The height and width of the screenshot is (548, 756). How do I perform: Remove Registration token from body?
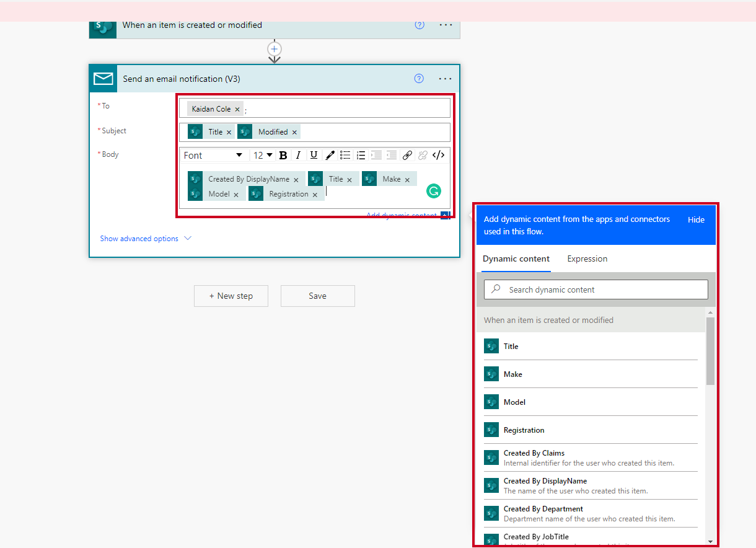tap(315, 195)
